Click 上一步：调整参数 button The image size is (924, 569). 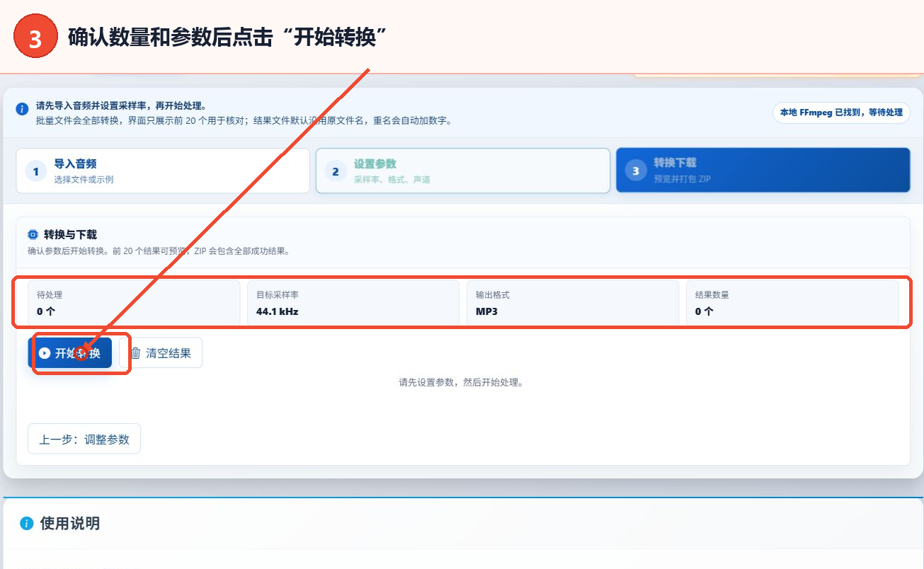(x=84, y=439)
